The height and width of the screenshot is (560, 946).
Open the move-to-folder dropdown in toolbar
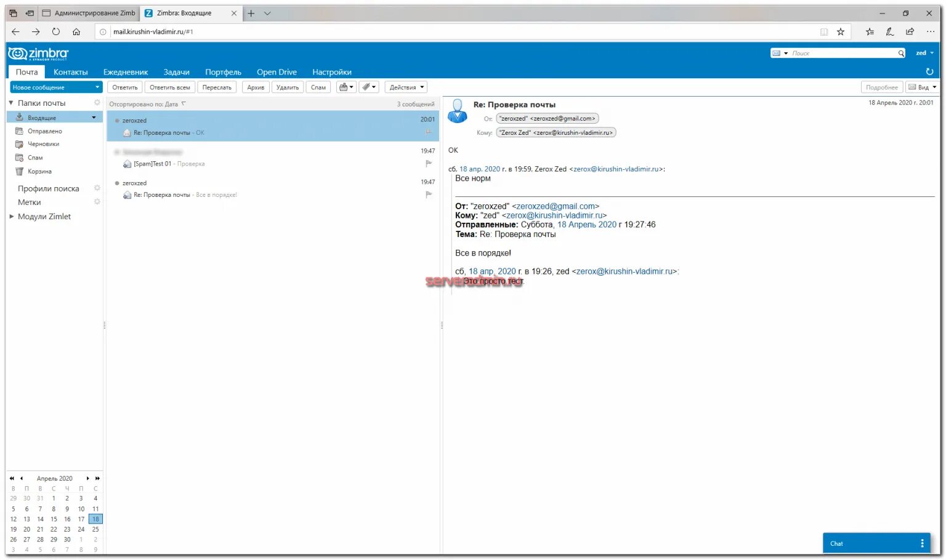(346, 87)
